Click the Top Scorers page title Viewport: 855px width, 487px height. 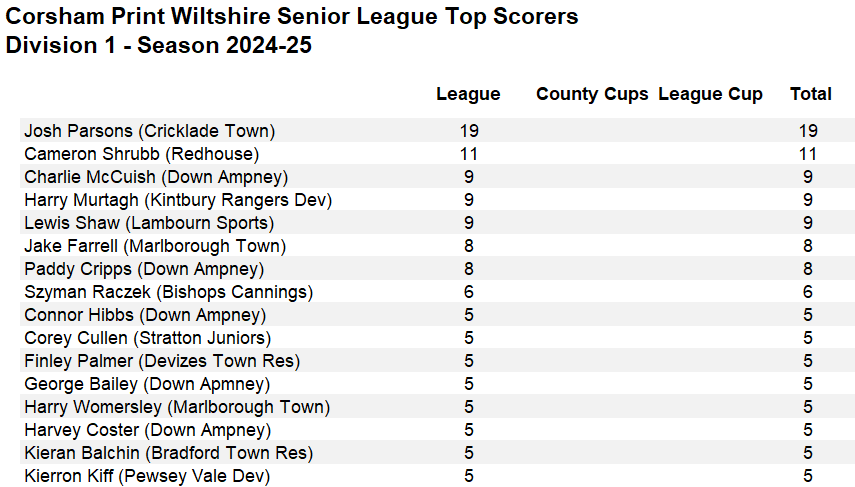click(x=292, y=17)
